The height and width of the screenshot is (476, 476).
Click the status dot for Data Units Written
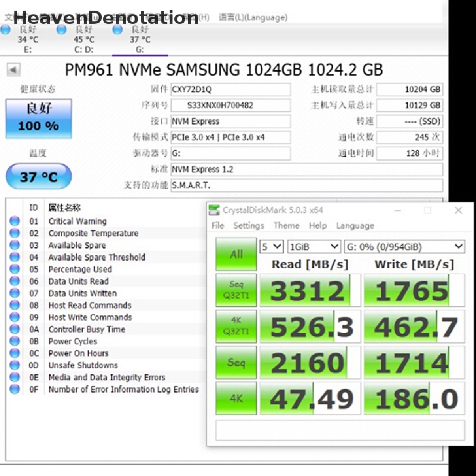point(14,293)
